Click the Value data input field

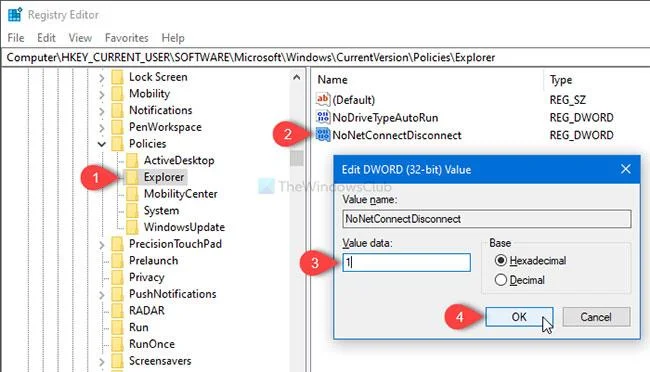(x=406, y=262)
